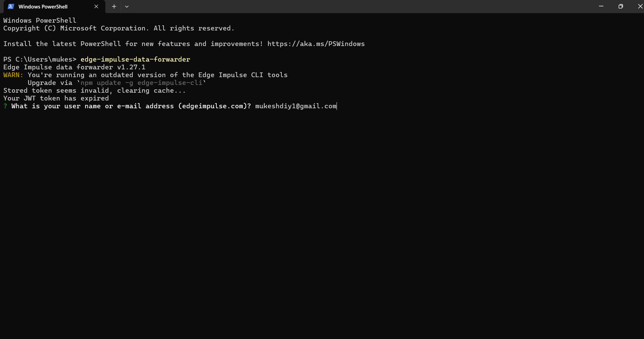Open a new terminal tab
Screen dimensions: 644x339
pos(114,6)
